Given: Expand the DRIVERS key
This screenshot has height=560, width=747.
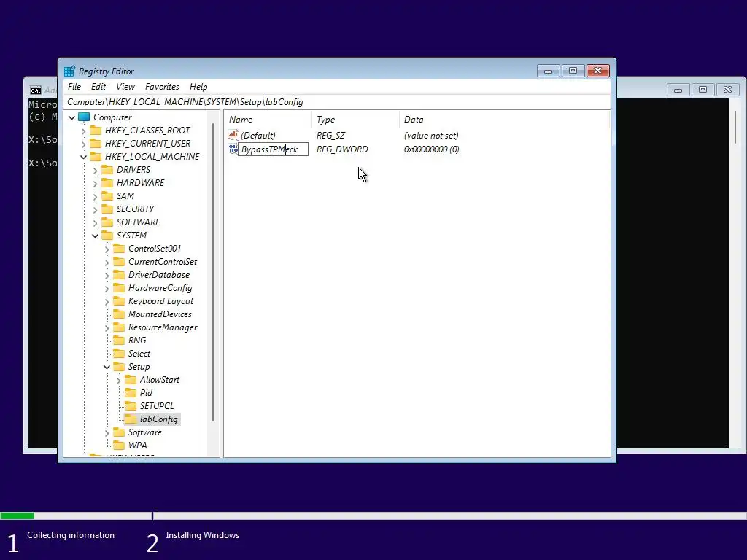Looking at the screenshot, I should (x=96, y=170).
